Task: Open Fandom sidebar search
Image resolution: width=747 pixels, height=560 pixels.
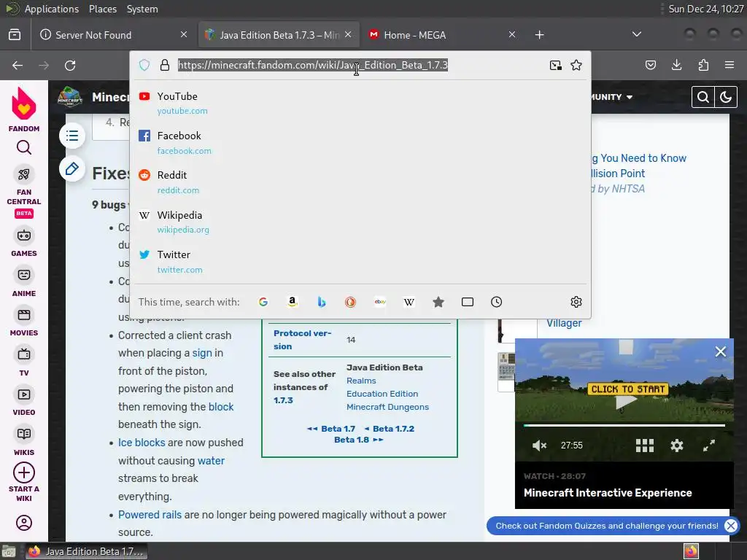Action: [24, 147]
